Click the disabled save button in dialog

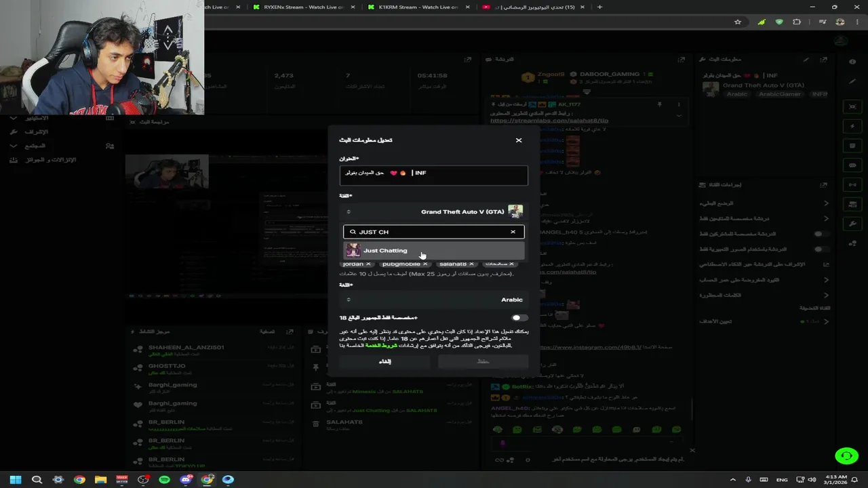tap(483, 361)
